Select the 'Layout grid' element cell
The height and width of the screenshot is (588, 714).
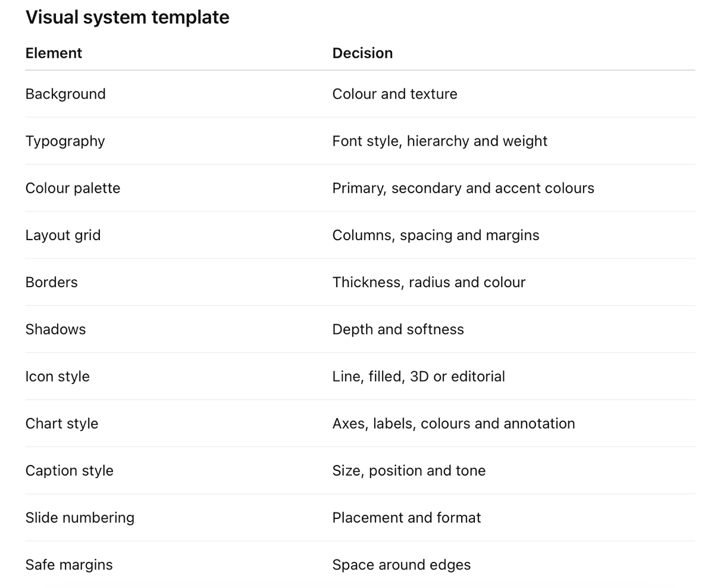point(63,235)
